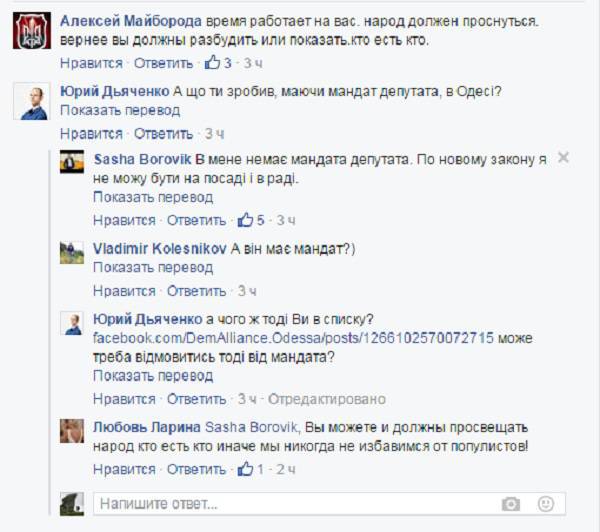This screenshot has width=600, height=532.
Task: Click mentioned Sasha Borovik in Ларина's comment
Action: click(251, 427)
